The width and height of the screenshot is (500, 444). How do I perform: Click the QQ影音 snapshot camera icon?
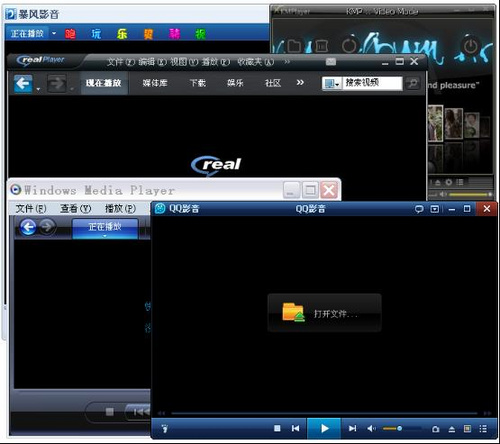coord(435,429)
